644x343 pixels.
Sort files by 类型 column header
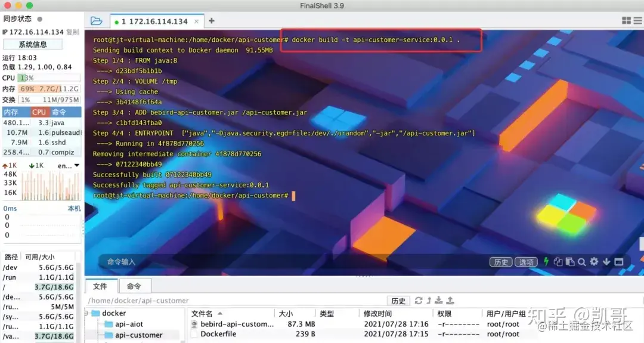(337, 313)
